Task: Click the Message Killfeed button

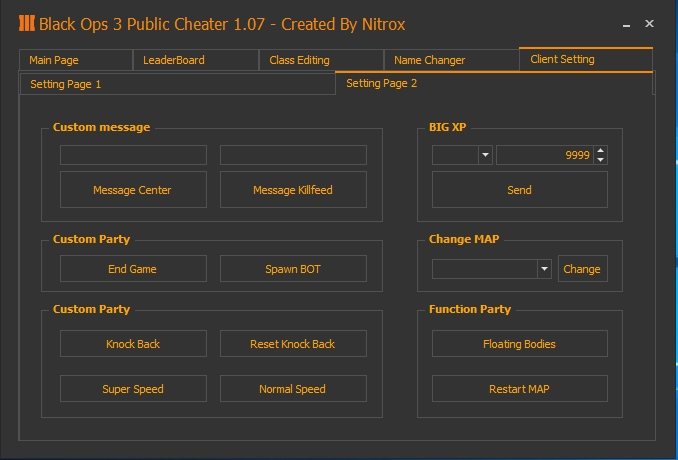Action: pos(293,190)
